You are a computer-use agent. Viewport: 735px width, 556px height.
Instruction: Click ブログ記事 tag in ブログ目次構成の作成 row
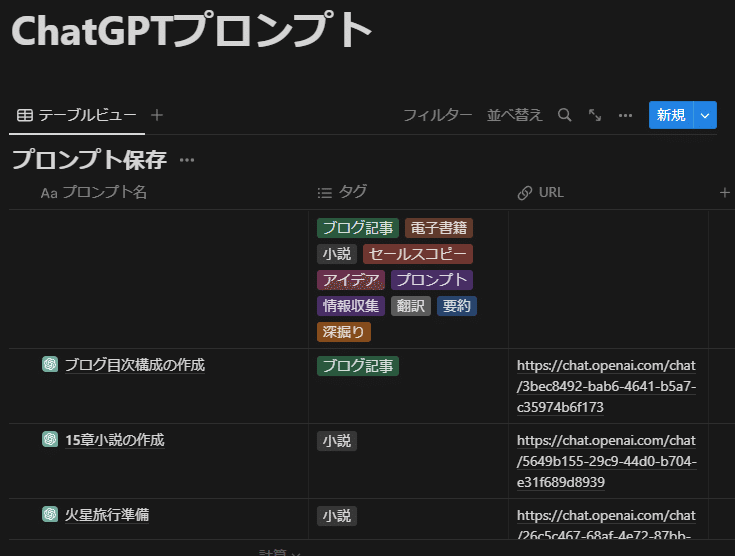point(358,366)
